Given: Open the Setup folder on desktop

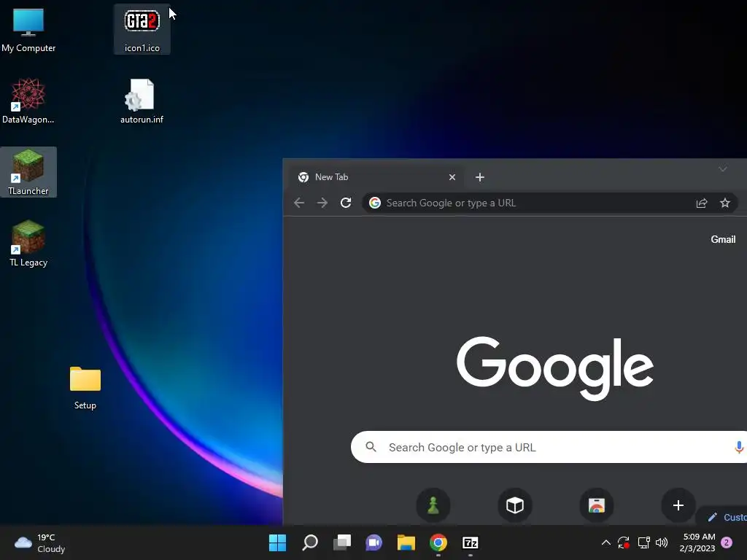Looking at the screenshot, I should click(x=85, y=388).
